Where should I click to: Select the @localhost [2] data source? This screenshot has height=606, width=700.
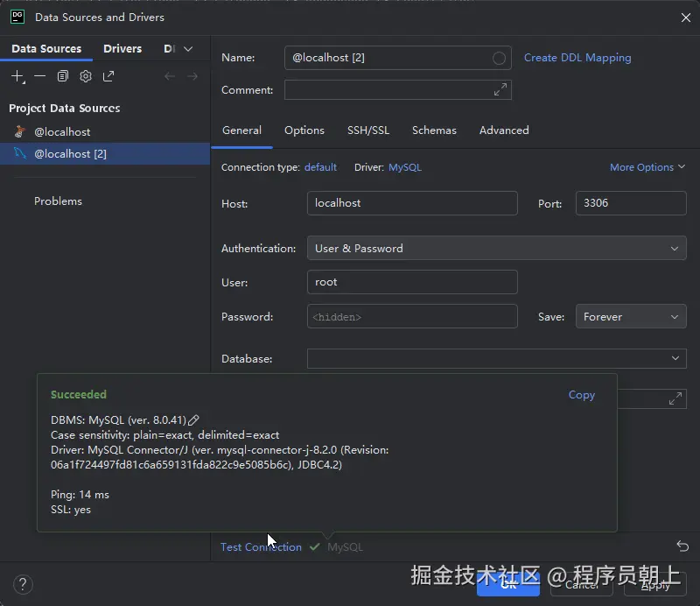[105, 153]
